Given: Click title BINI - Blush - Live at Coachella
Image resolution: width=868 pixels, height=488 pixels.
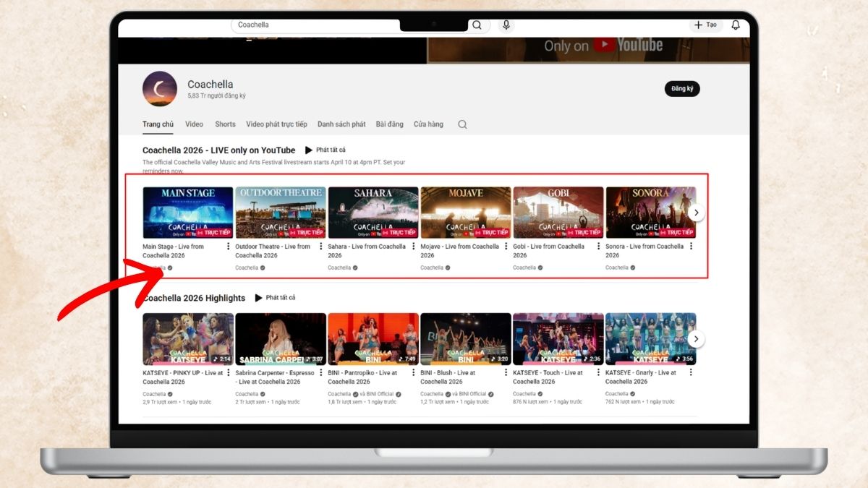Looking at the screenshot, I should click(x=448, y=377).
